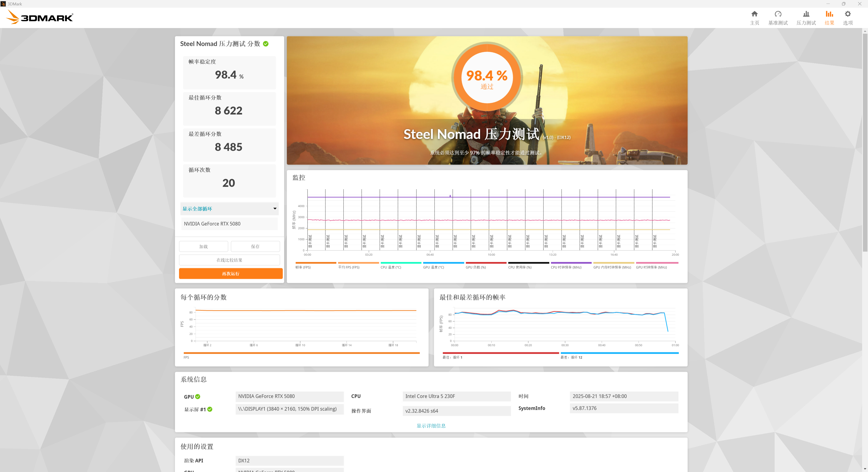Click the Load result button
This screenshot has width=868, height=472.
click(x=203, y=246)
